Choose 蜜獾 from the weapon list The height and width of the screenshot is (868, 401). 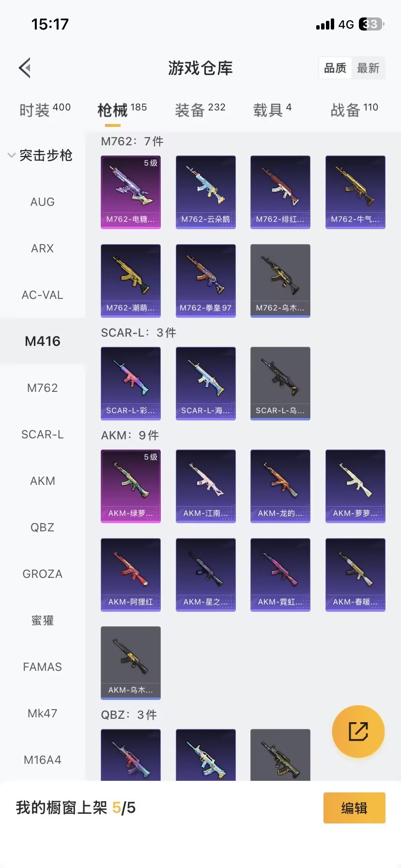pos(43,620)
